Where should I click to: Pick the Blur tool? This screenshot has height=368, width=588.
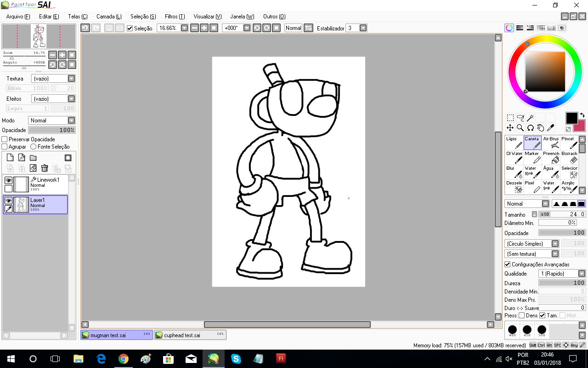[514, 172]
